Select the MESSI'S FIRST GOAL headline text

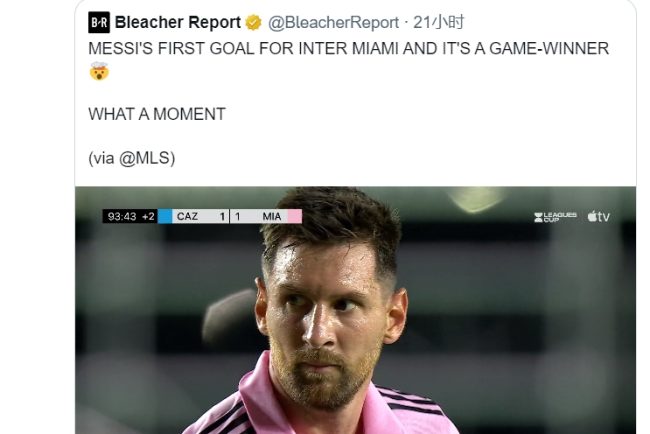click(348, 48)
